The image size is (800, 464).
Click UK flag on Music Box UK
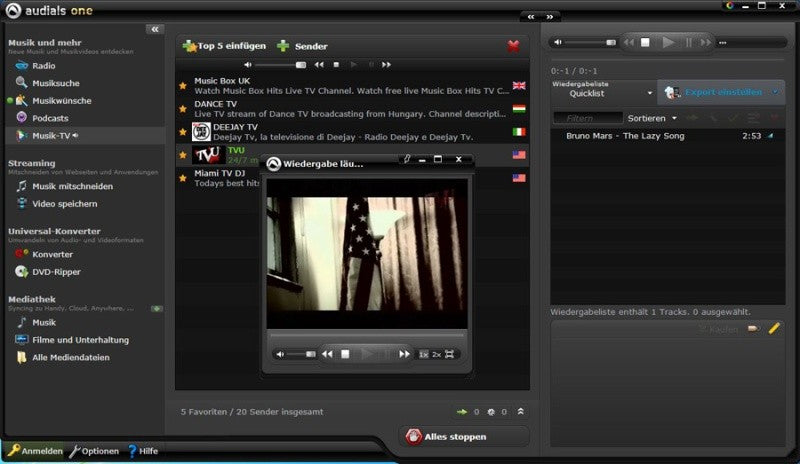point(519,85)
